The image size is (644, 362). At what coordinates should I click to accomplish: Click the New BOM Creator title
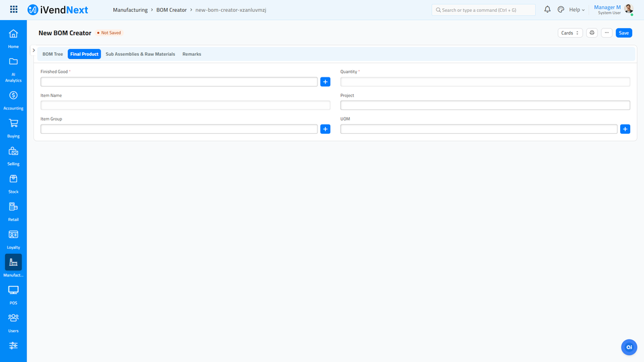tap(65, 33)
